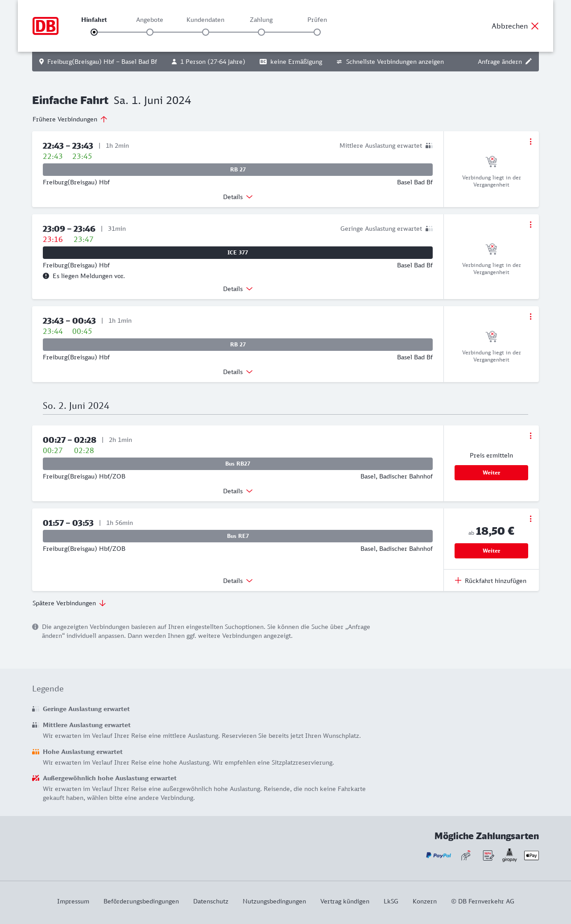This screenshot has height=924, width=571.
Task: Open the Datenschutz footer link
Action: pos(211,901)
